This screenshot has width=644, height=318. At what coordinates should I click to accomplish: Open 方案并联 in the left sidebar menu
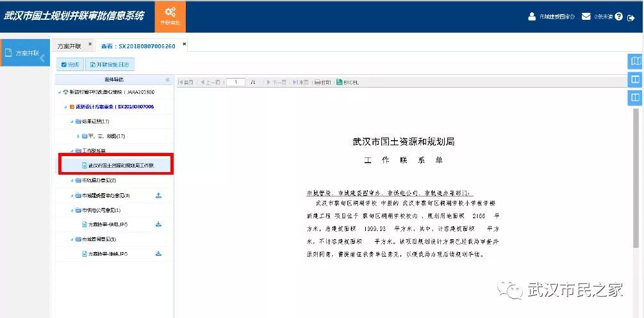point(24,53)
